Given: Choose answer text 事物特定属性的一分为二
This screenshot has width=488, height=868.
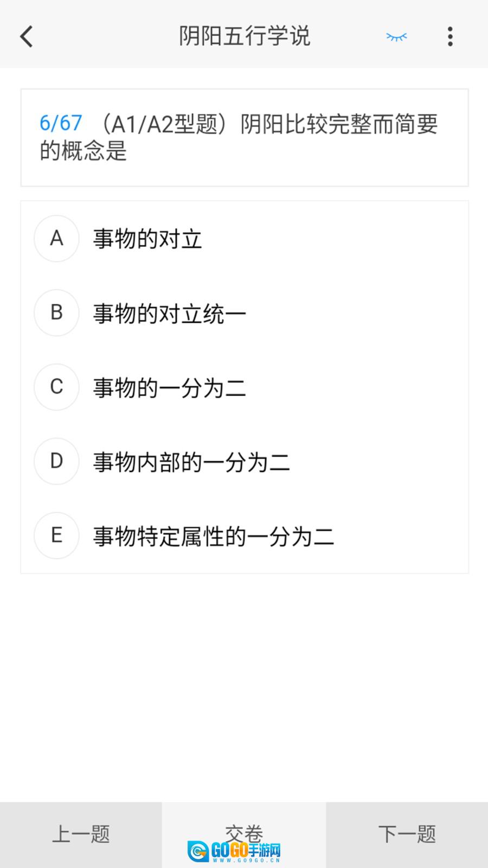Looking at the screenshot, I should 214,537.
